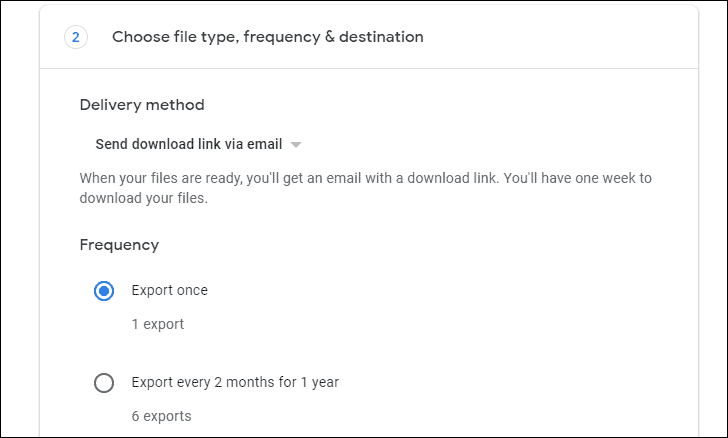Image resolution: width=728 pixels, height=438 pixels.
Task: Click the words "Choose file type" in the heading
Action: point(163,37)
